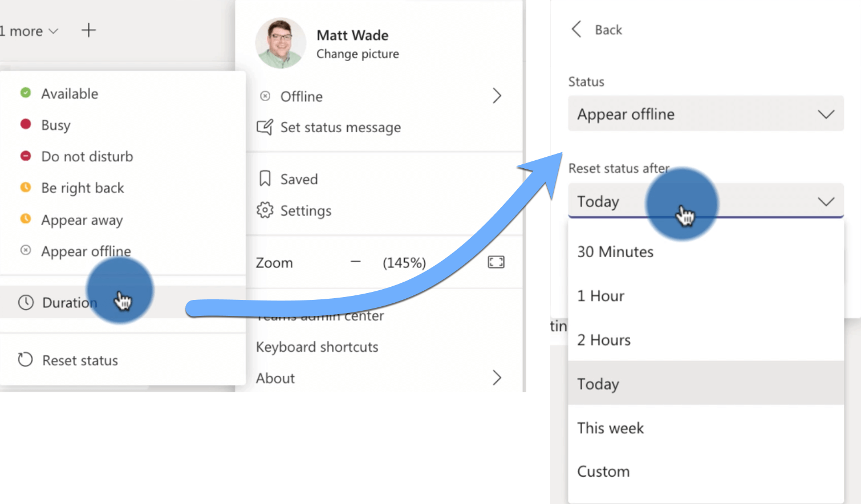Choose the Appear away status
861x504 pixels.
click(82, 220)
